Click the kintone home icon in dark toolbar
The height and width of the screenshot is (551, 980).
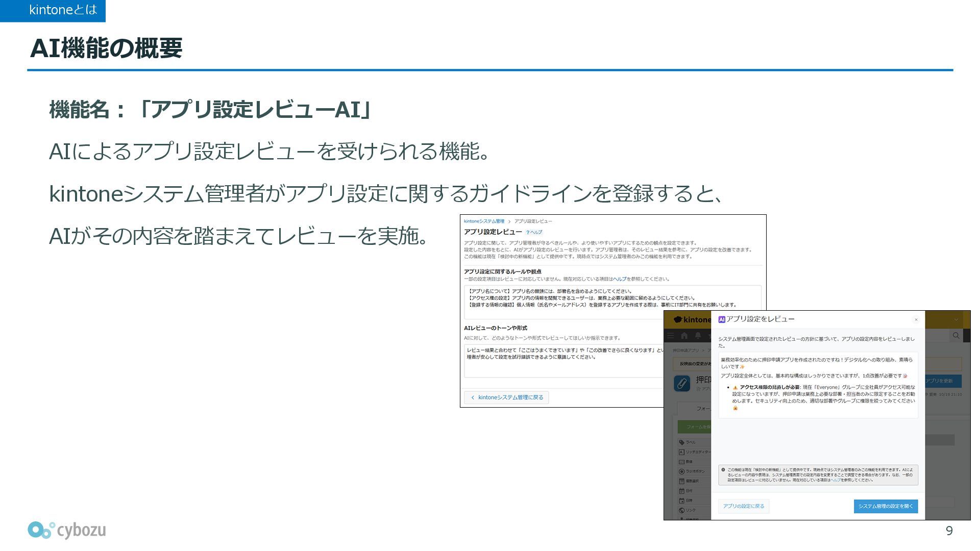pyautogui.click(x=684, y=336)
